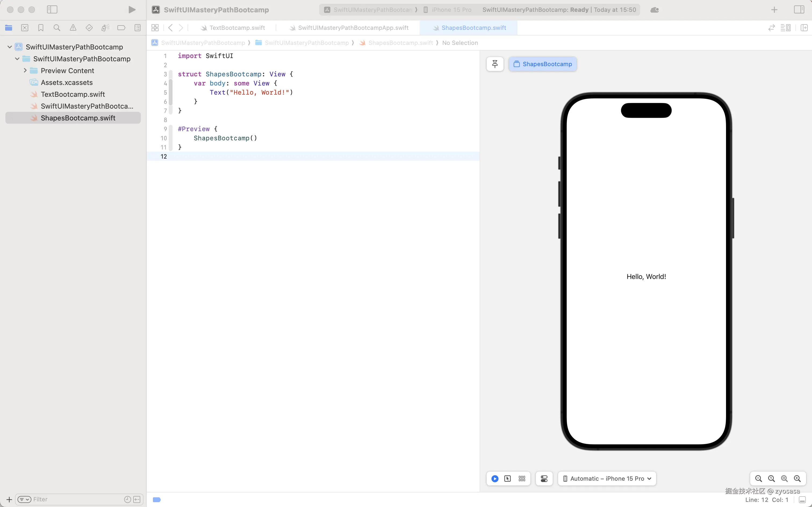The width and height of the screenshot is (812, 507).
Task: Zoom in the preview canvas
Action: (797, 479)
